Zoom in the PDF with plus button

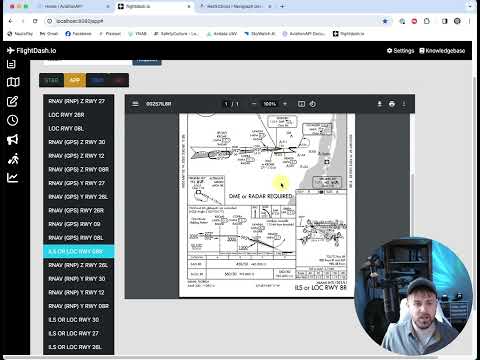(x=285, y=104)
